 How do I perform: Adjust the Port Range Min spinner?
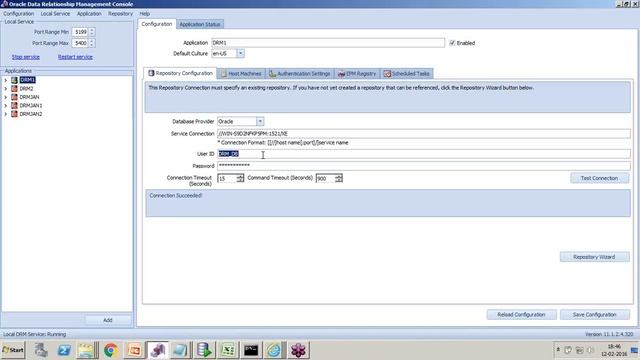(x=92, y=32)
